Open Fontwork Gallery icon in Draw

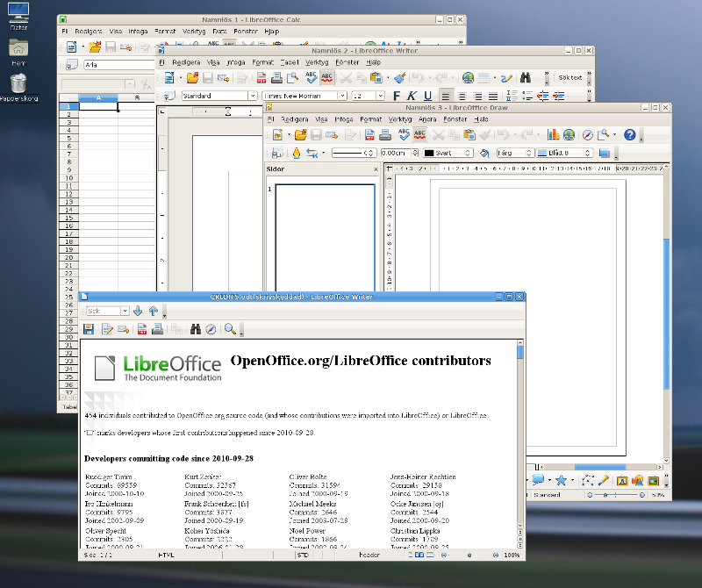coord(622,481)
